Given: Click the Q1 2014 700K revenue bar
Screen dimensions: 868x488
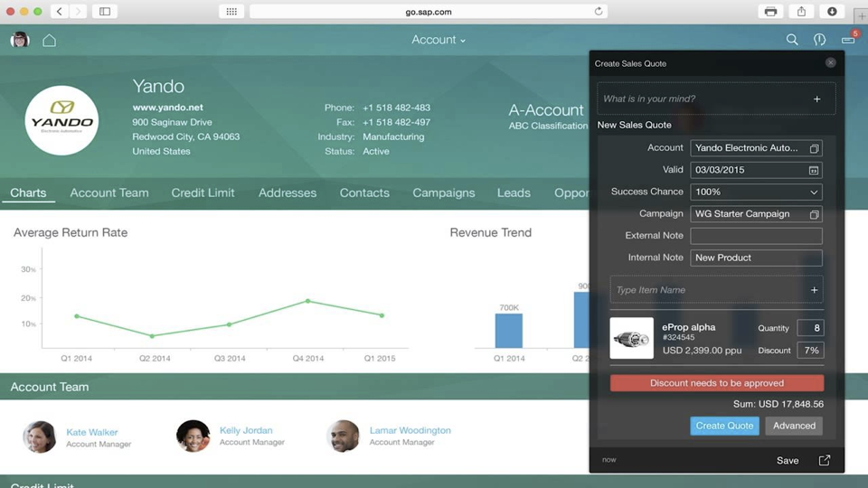Looking at the screenshot, I should 509,331.
